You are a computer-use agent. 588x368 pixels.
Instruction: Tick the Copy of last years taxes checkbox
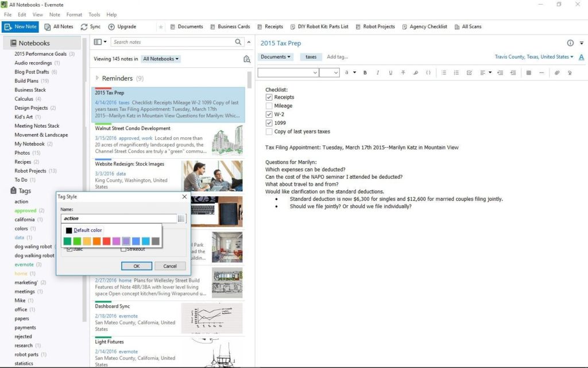pyautogui.click(x=269, y=132)
